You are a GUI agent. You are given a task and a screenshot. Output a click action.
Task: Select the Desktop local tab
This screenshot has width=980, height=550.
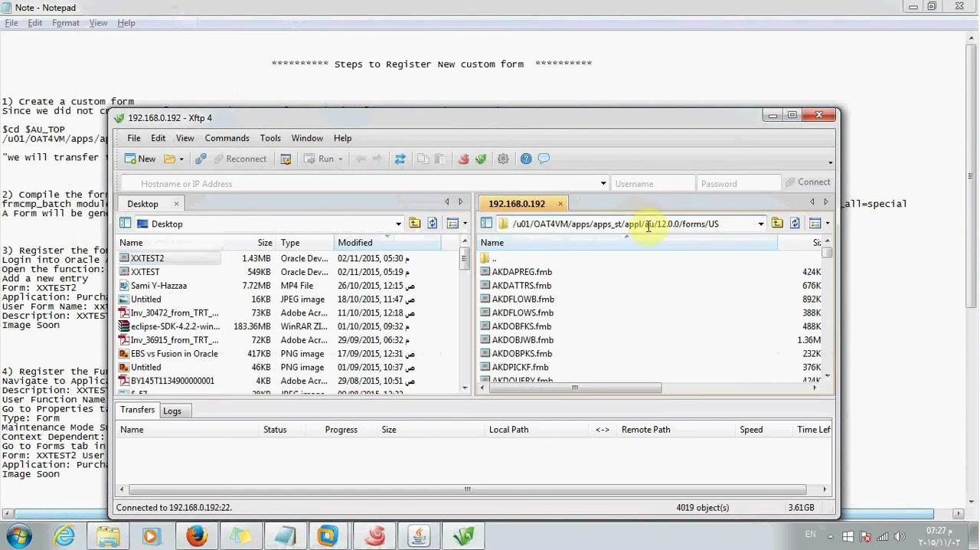(142, 204)
